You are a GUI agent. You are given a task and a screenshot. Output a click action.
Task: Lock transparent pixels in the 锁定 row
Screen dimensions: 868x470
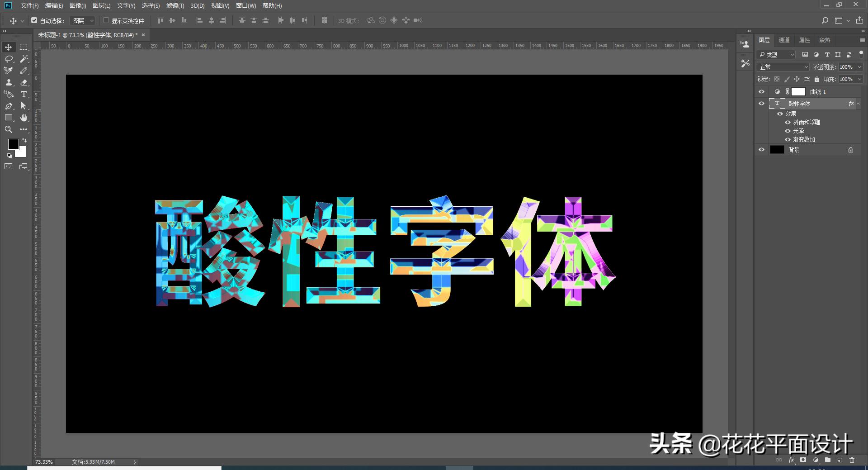point(777,79)
